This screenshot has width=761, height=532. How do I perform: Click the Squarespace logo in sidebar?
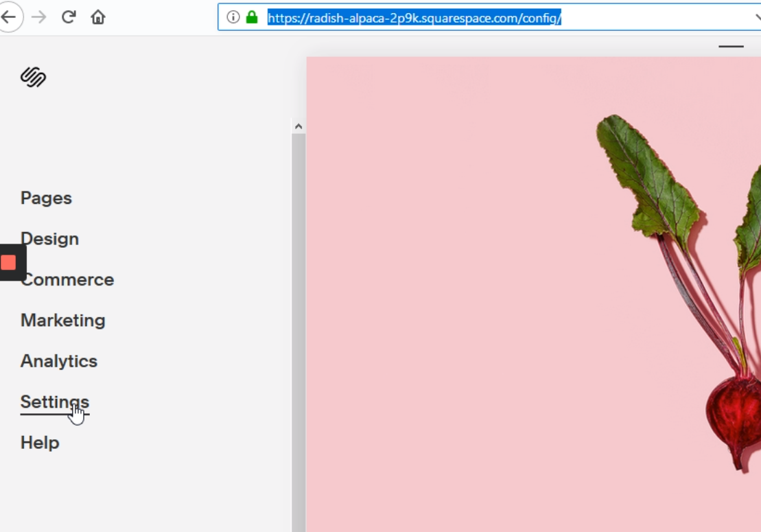(33, 77)
